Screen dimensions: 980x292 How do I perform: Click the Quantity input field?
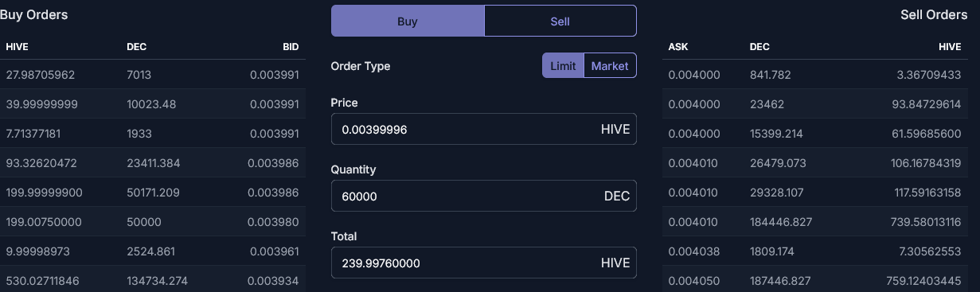[483, 196]
